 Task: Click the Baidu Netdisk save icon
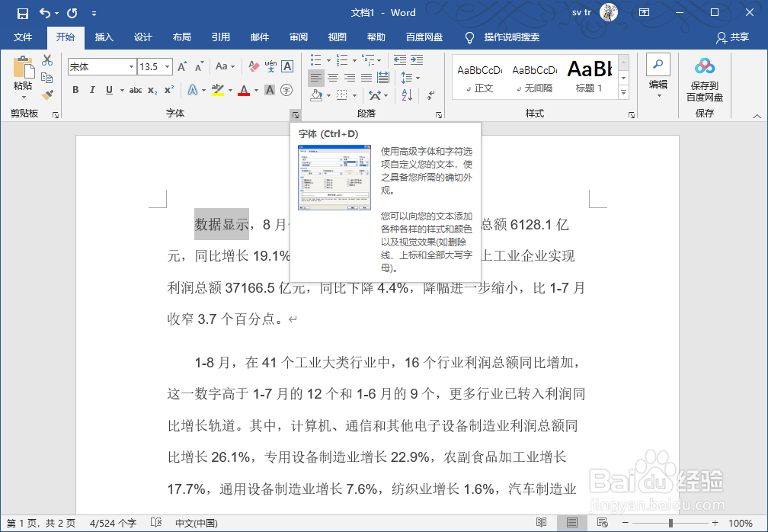(x=704, y=66)
